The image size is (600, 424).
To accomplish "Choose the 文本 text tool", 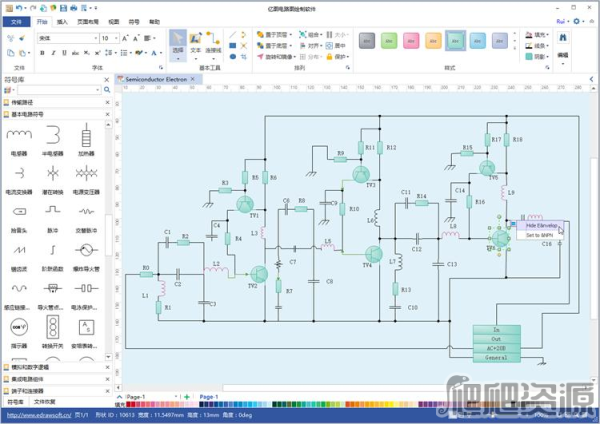I will (196, 42).
